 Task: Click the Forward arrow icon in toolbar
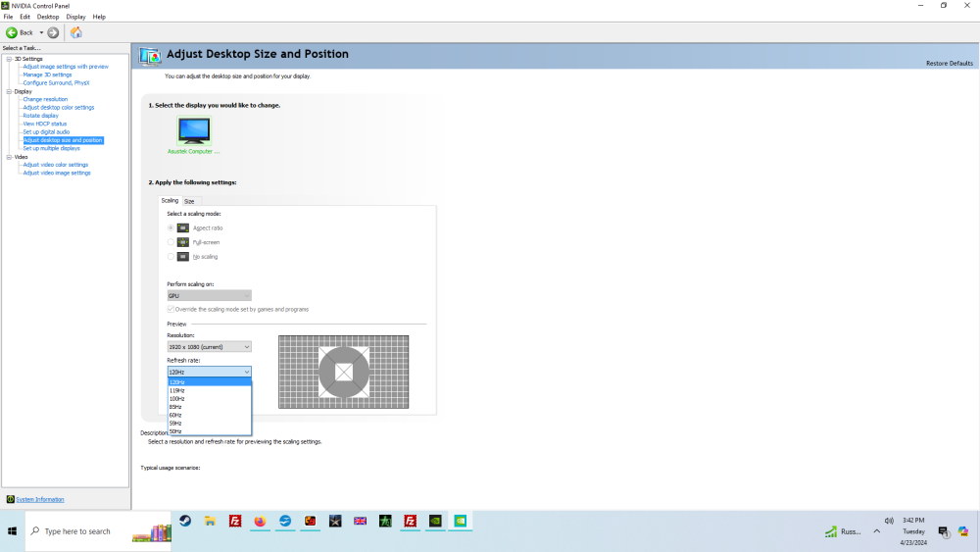pyautogui.click(x=53, y=32)
